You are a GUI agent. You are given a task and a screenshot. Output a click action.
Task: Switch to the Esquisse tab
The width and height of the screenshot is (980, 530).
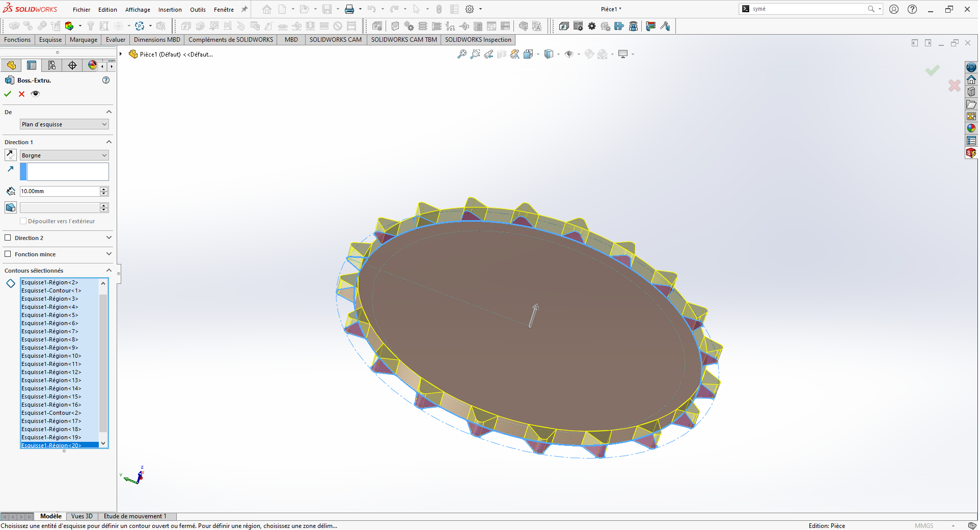tap(49, 39)
